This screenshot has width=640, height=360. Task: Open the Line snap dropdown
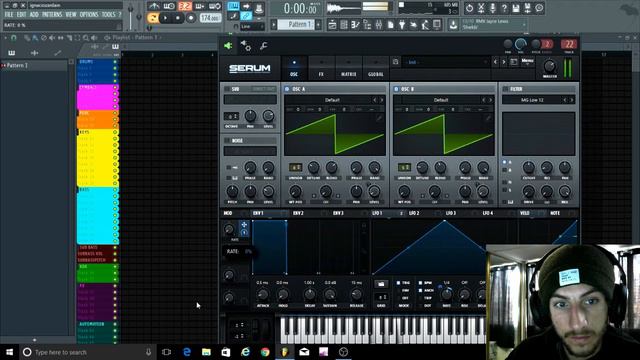(252, 26)
